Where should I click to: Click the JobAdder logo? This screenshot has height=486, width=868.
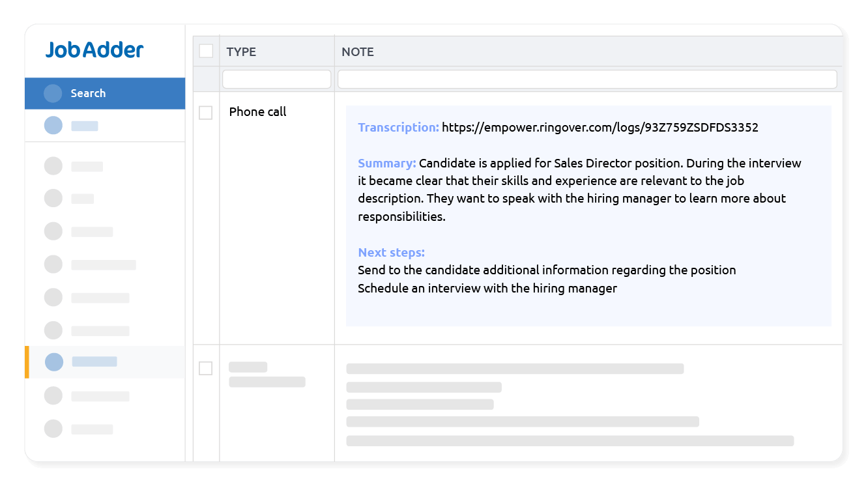[x=94, y=50]
